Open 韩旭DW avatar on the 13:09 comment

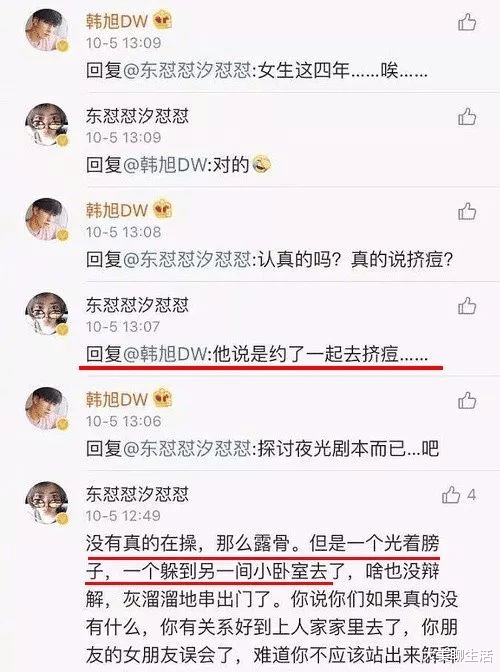pyautogui.click(x=47, y=30)
